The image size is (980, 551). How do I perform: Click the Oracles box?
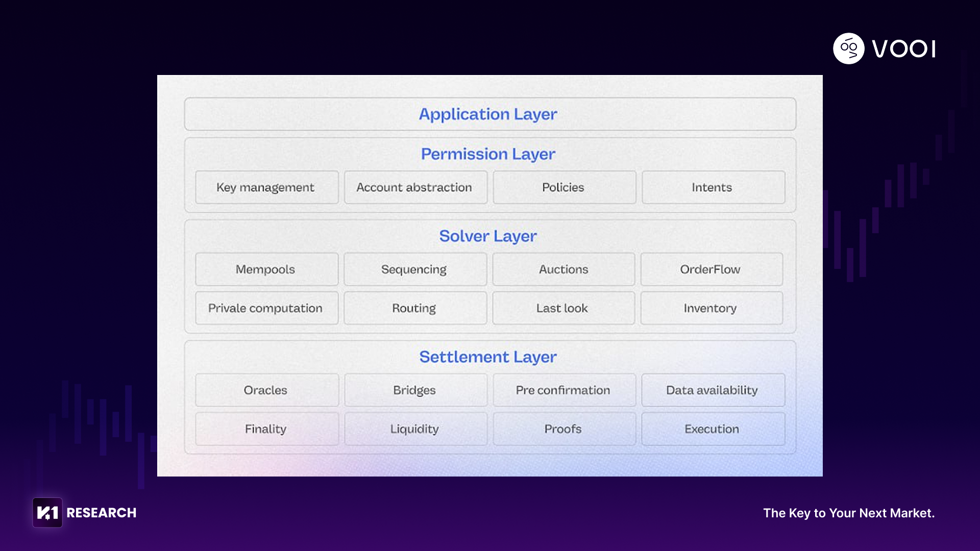(266, 390)
